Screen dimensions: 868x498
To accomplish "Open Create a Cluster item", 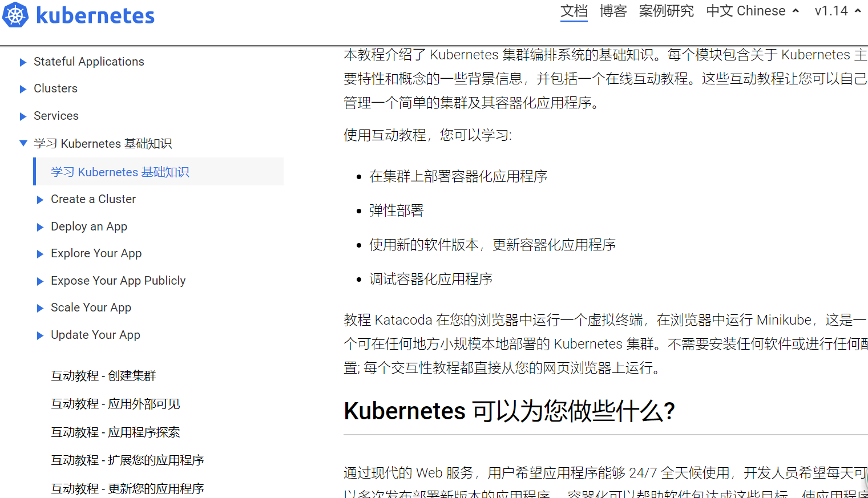I will [94, 199].
